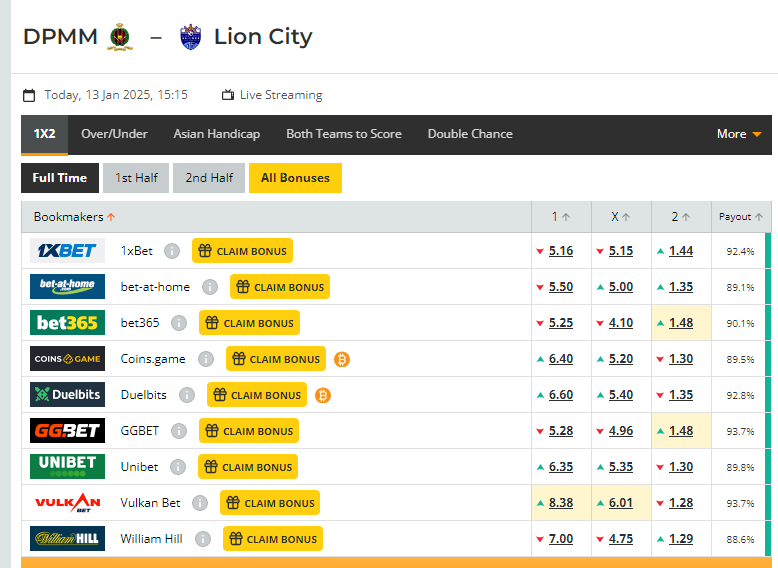The height and width of the screenshot is (568, 778).
Task: Claim bonus for GGBET
Action: [249, 431]
